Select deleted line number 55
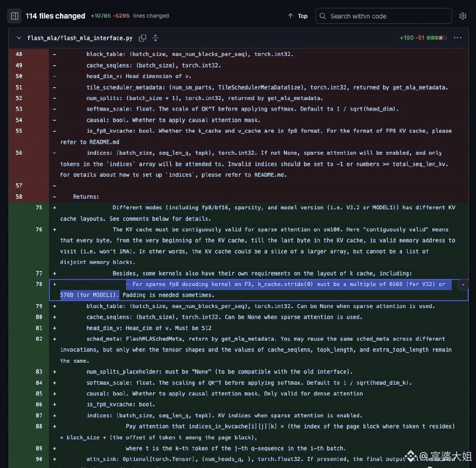476x468 pixels. [x=19, y=131]
